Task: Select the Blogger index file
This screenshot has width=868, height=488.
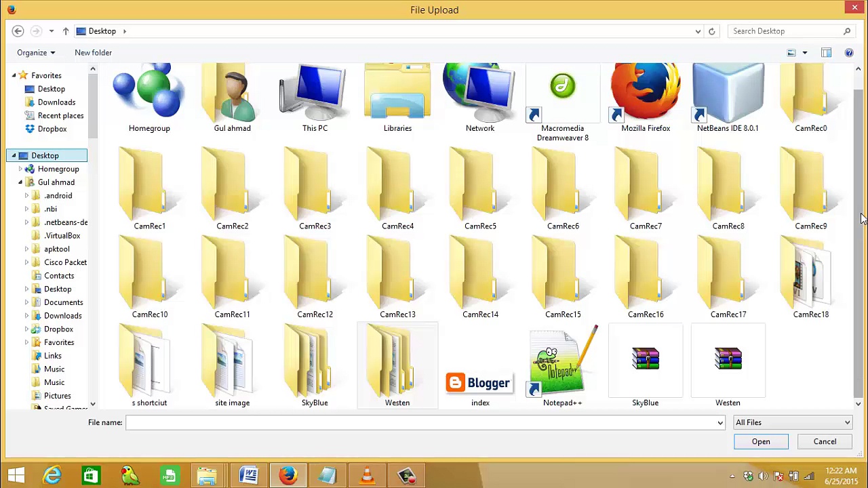Action: tap(479, 384)
